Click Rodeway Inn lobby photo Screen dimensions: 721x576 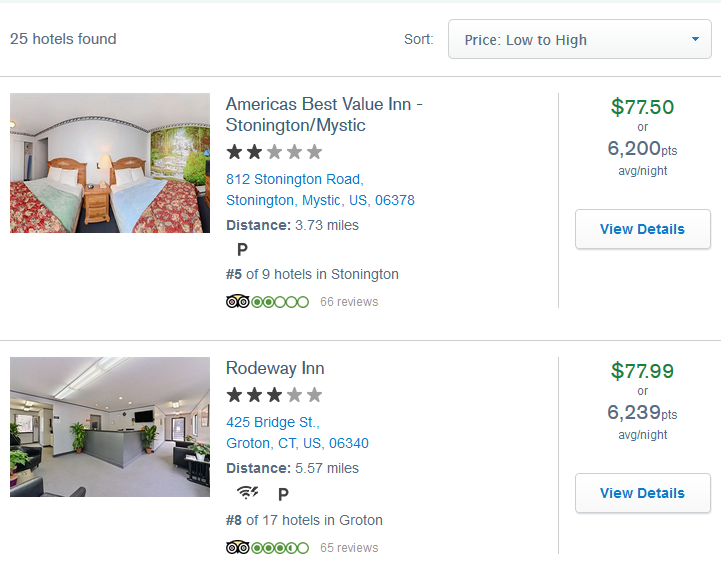tap(110, 427)
